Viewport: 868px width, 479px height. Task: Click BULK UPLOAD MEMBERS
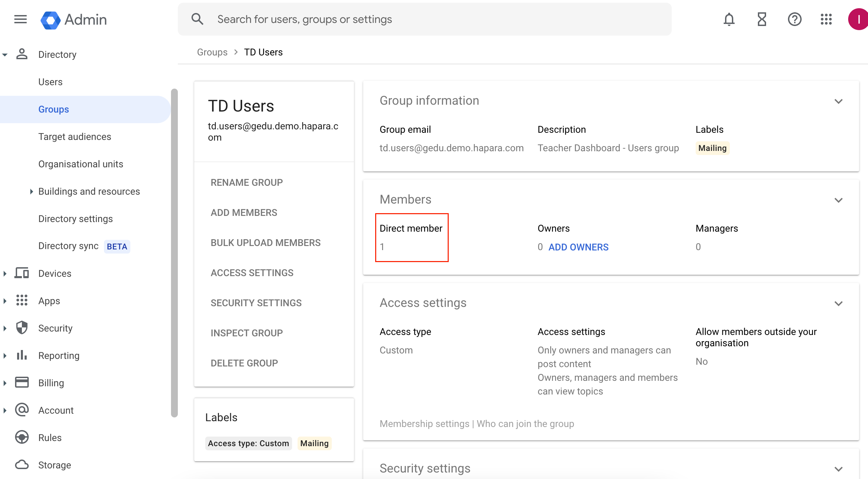pyautogui.click(x=266, y=243)
